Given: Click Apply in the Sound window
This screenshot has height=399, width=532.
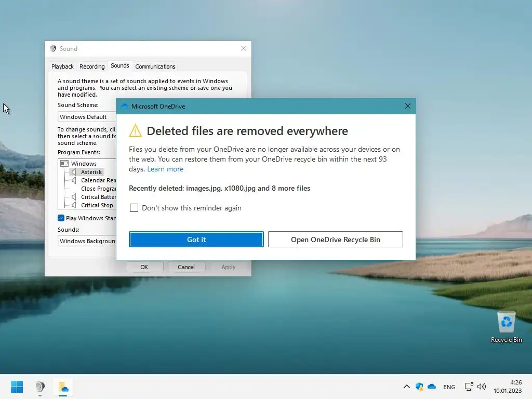Looking at the screenshot, I should click(x=229, y=267).
